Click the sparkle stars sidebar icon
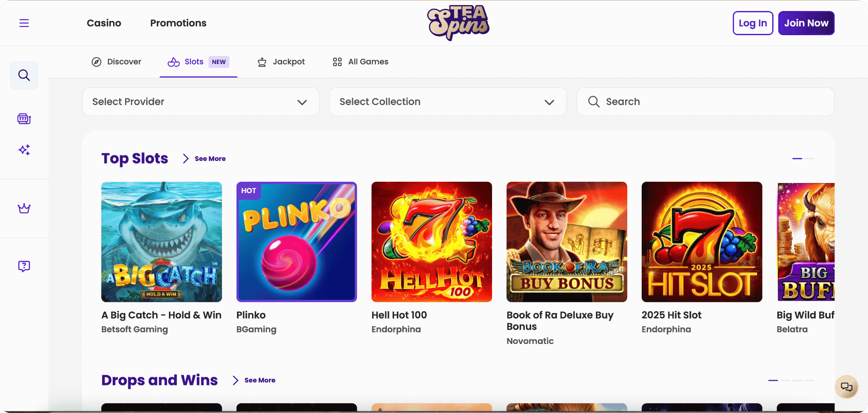868x413 pixels. pos(24,150)
